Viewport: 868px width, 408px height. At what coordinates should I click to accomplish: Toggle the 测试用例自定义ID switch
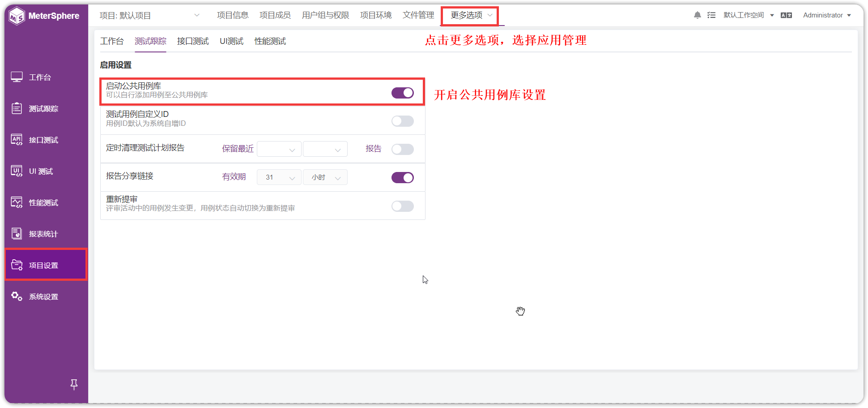click(x=403, y=121)
